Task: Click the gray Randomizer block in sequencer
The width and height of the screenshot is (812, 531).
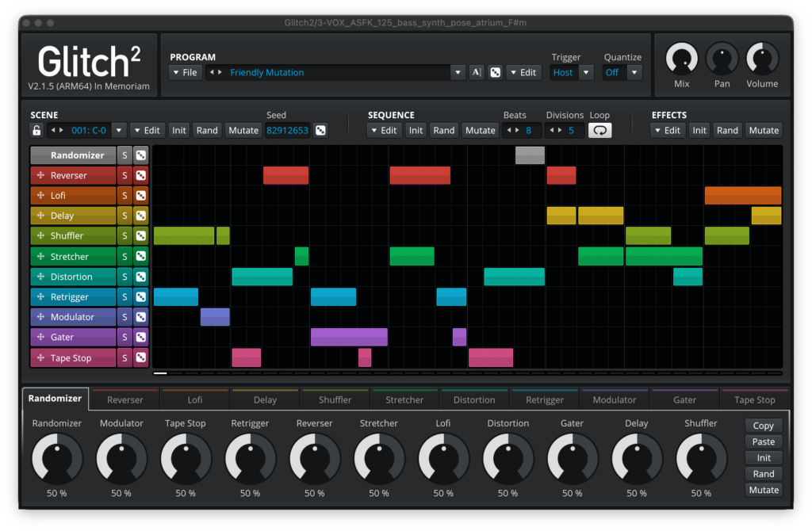Action: [x=530, y=155]
